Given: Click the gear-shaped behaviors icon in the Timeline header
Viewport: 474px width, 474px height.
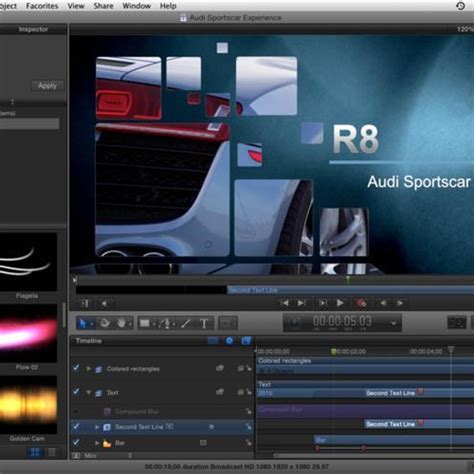Looking at the screenshot, I should coord(229,340).
